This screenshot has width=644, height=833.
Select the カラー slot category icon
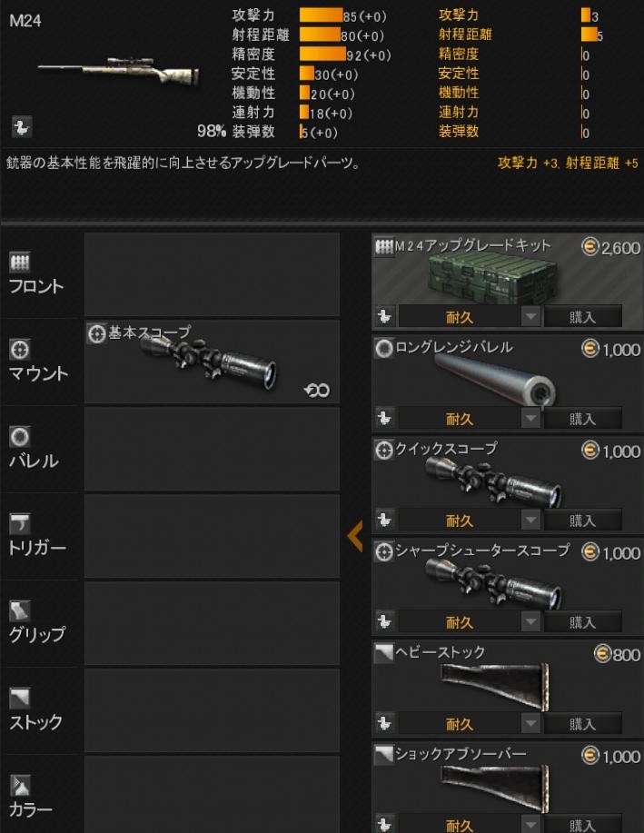coord(20,786)
